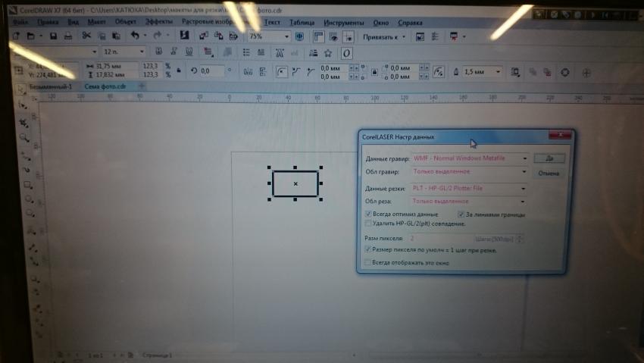Open the 1,5 мм outline width selector
Screen dimensions: 644x363
pyautogui.click(x=499, y=71)
